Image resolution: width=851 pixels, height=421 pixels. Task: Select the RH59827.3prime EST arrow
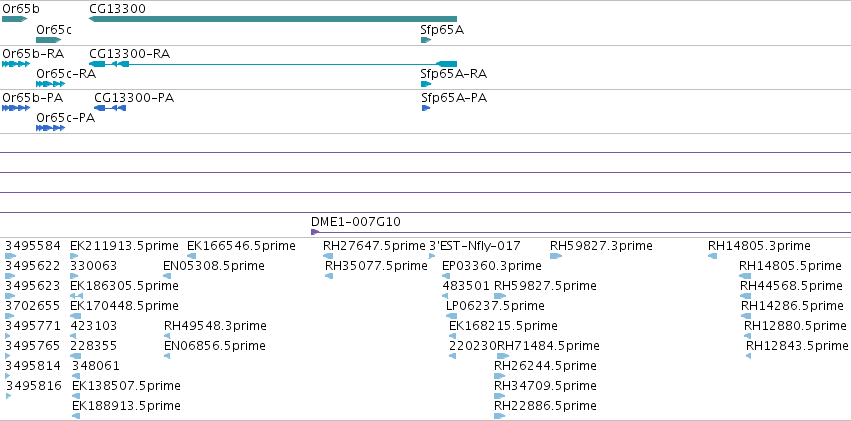[556, 256]
